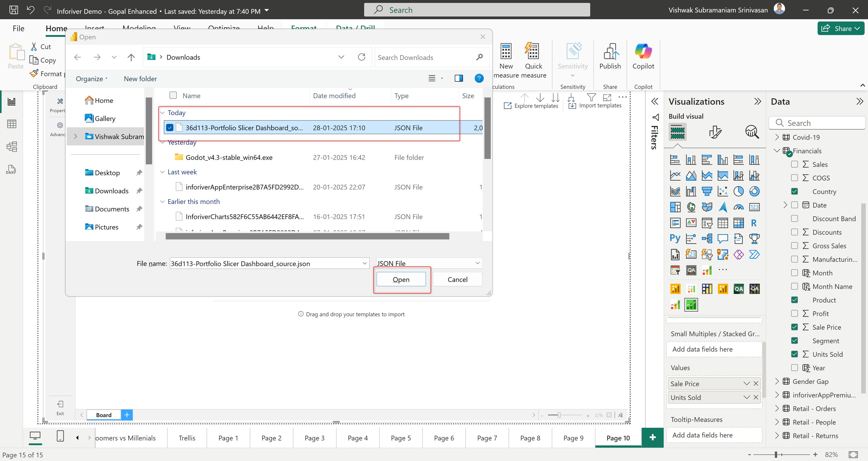Uncheck the Units Sold field checkbox
868x461 pixels.
pos(794,354)
